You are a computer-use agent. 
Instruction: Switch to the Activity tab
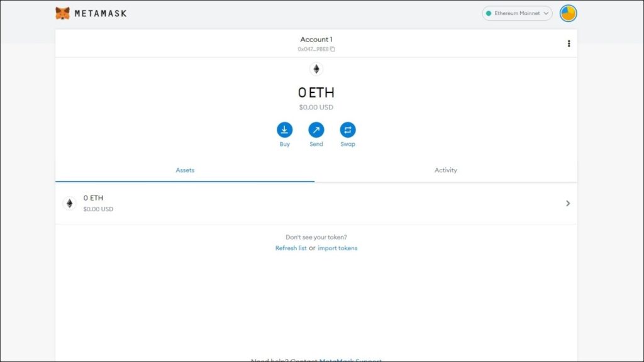pos(446,170)
